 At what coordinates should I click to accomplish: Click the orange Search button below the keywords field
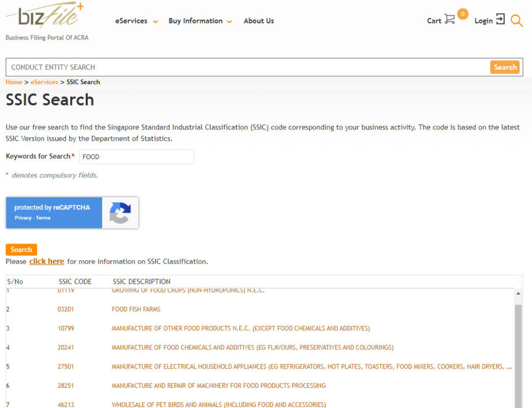coord(21,249)
